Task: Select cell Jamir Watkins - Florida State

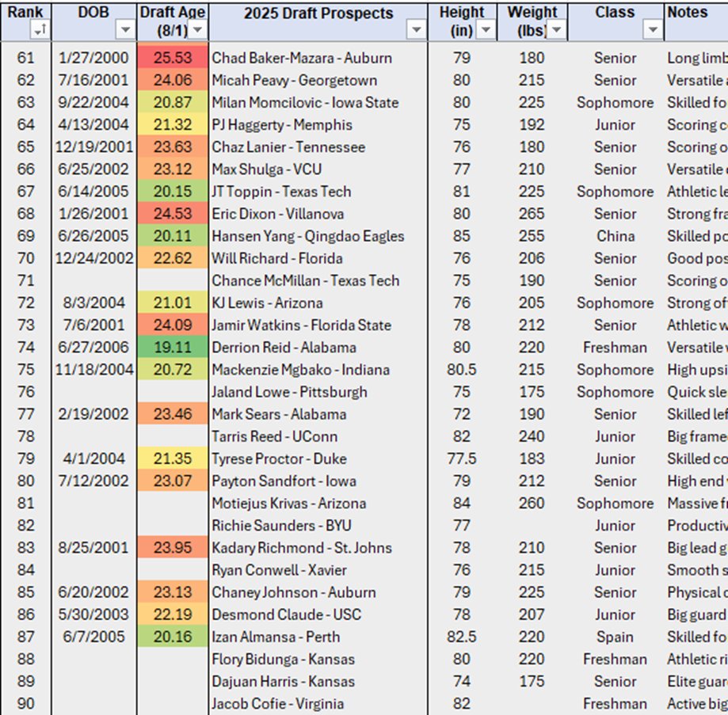Action: click(318, 325)
